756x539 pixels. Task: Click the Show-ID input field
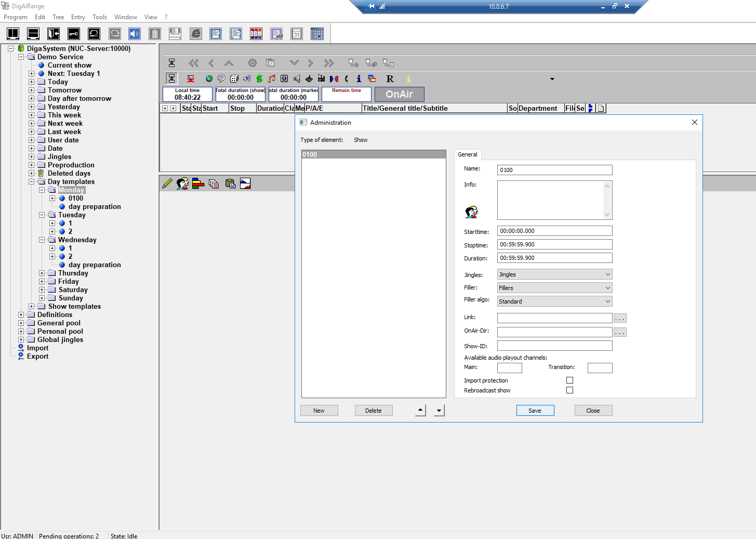[554, 346]
